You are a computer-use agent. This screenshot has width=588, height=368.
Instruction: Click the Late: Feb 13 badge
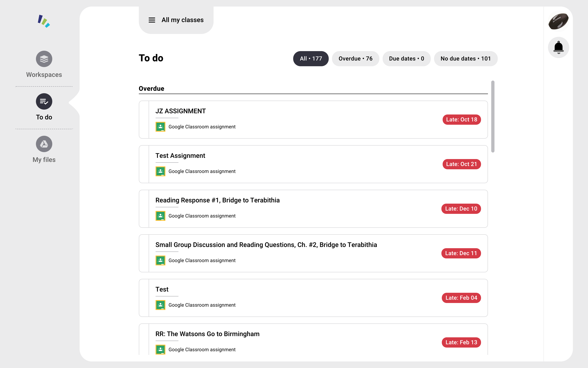[x=461, y=342]
